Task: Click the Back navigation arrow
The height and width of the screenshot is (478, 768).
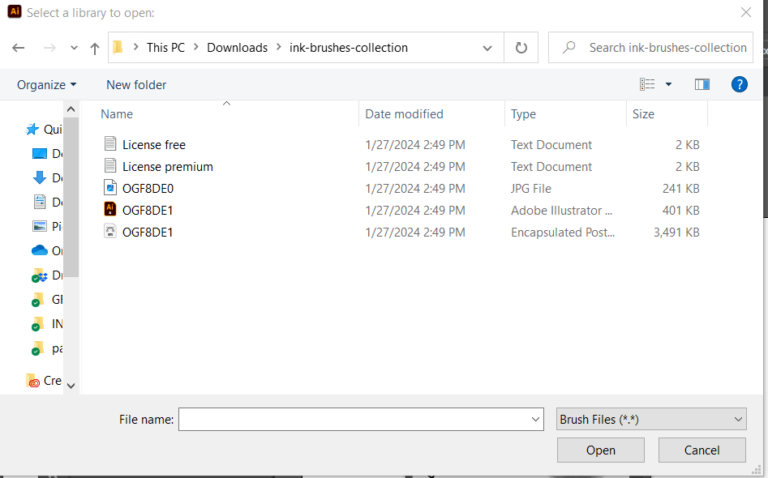Action: coord(18,48)
